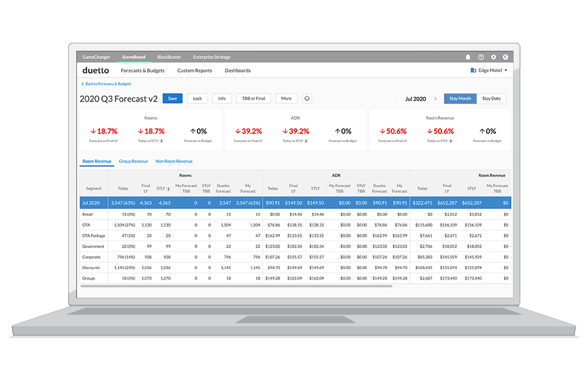Image resolution: width=588 pixels, height=392 pixels.
Task: Click the Today vs STLY red percentage indicator
Action: tap(151, 131)
